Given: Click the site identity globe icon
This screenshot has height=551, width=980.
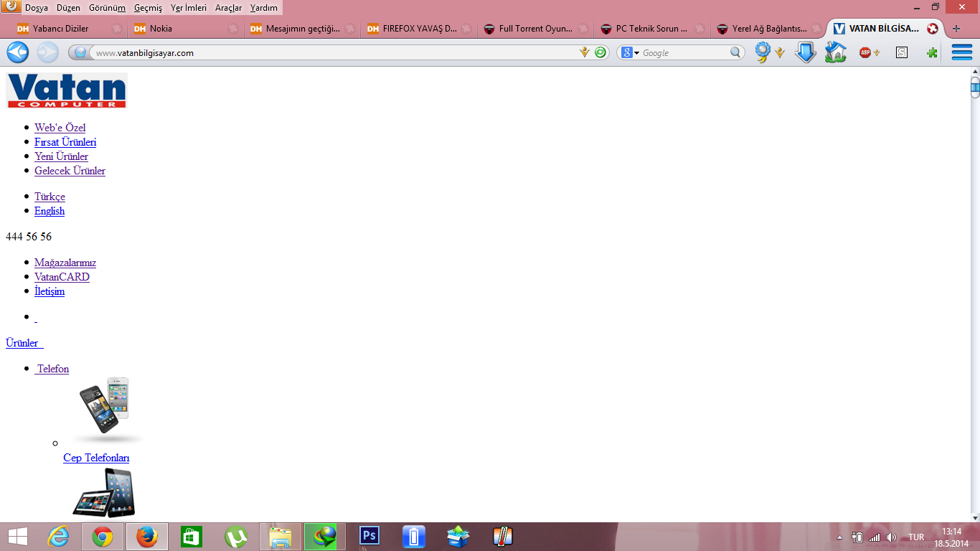Looking at the screenshot, I should pos(80,52).
